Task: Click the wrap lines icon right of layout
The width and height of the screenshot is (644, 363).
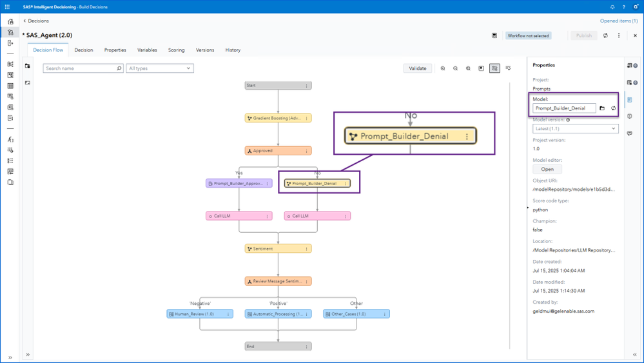Action: [508, 68]
